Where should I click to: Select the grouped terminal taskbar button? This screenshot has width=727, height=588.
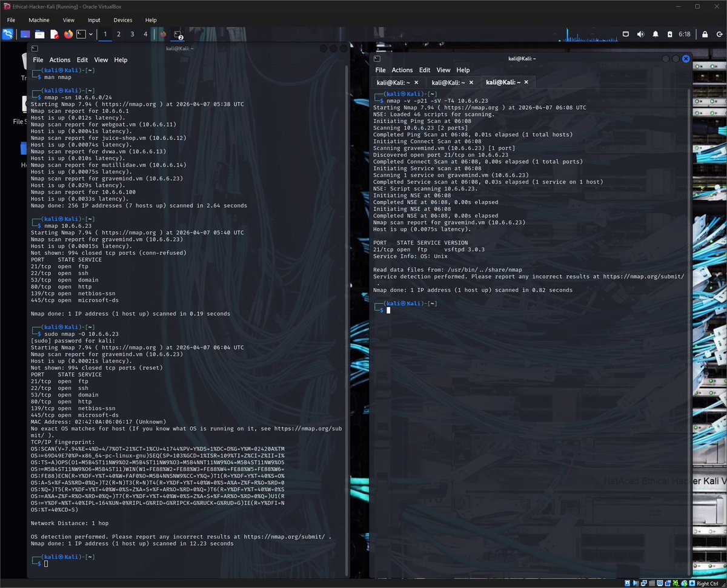click(x=178, y=35)
